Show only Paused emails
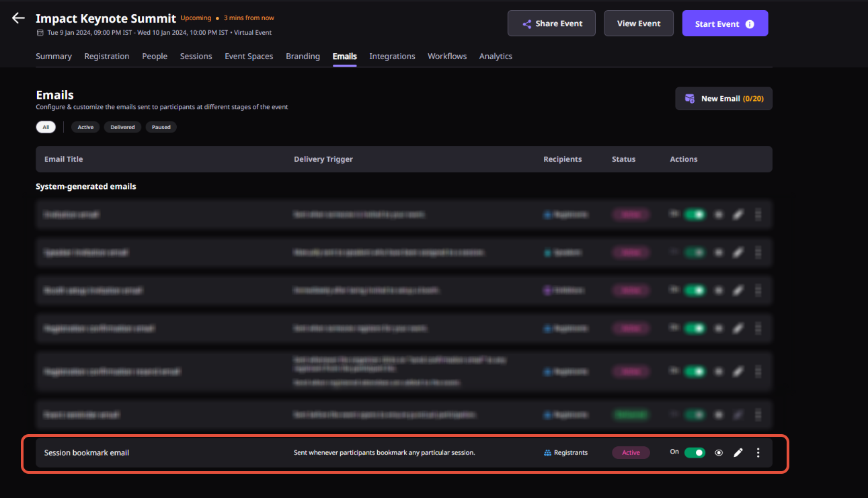This screenshot has height=498, width=868. 161,127
